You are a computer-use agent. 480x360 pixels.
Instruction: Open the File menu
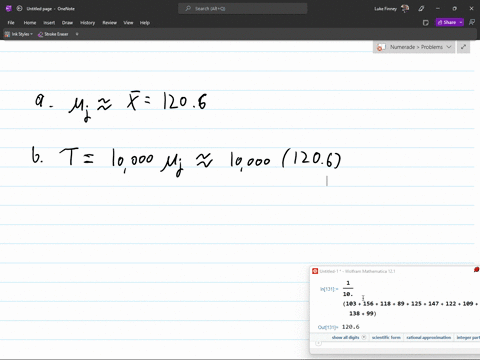click(11, 23)
